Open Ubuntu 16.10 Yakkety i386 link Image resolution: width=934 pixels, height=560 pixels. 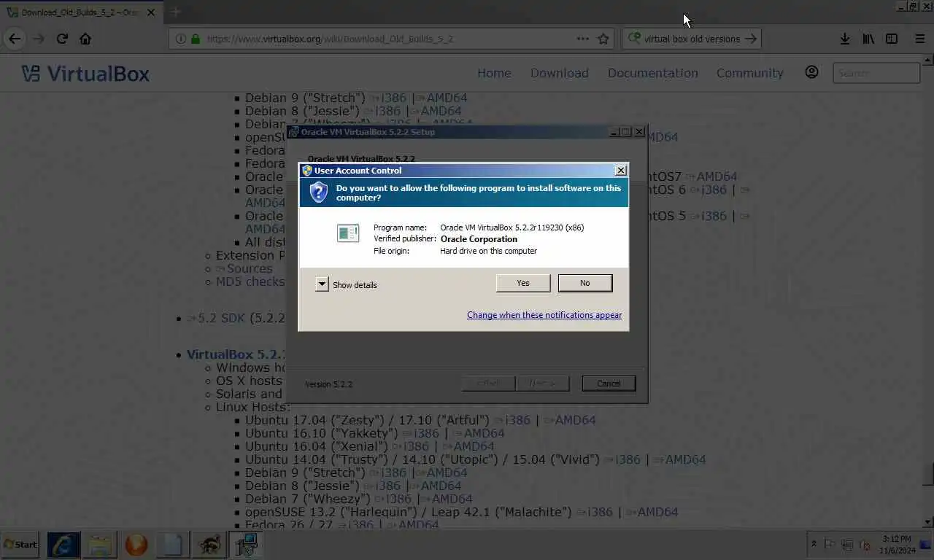coord(422,433)
